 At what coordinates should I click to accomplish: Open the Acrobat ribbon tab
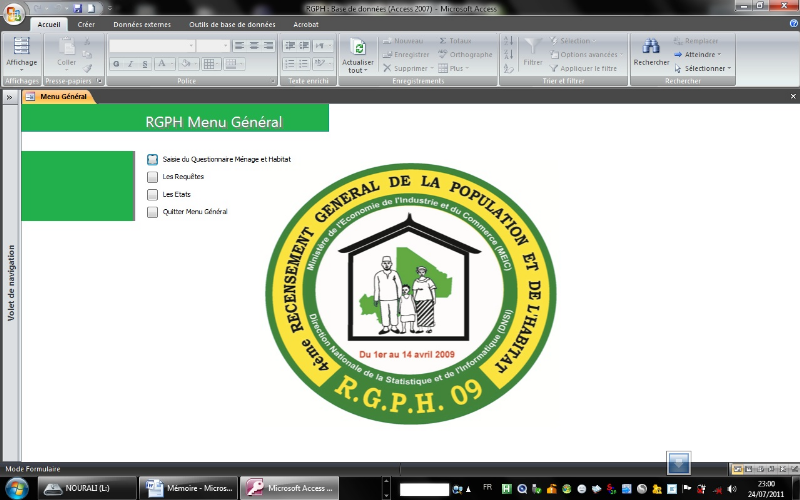coord(306,24)
